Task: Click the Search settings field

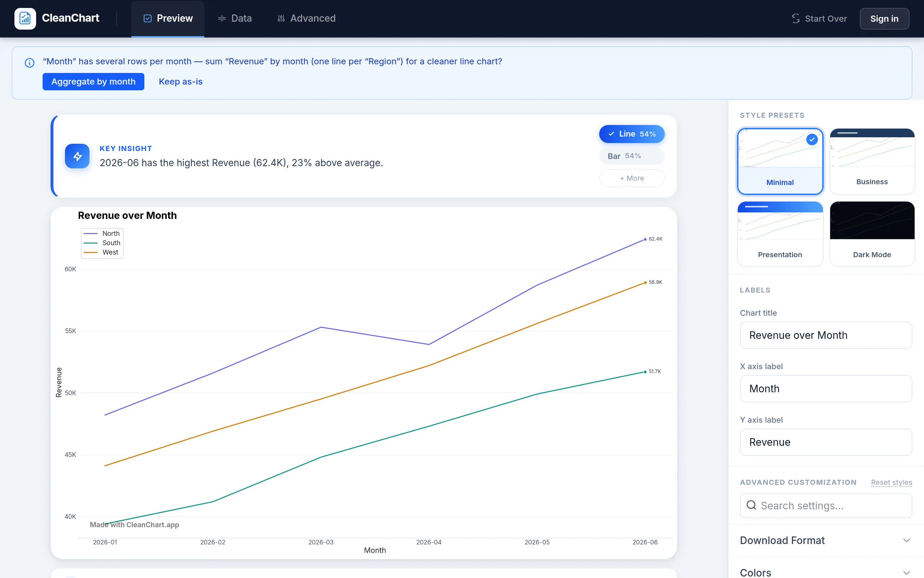Action: [826, 505]
